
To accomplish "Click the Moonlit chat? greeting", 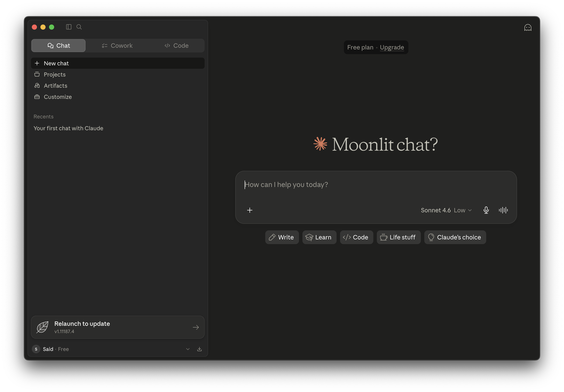I will click(385, 144).
